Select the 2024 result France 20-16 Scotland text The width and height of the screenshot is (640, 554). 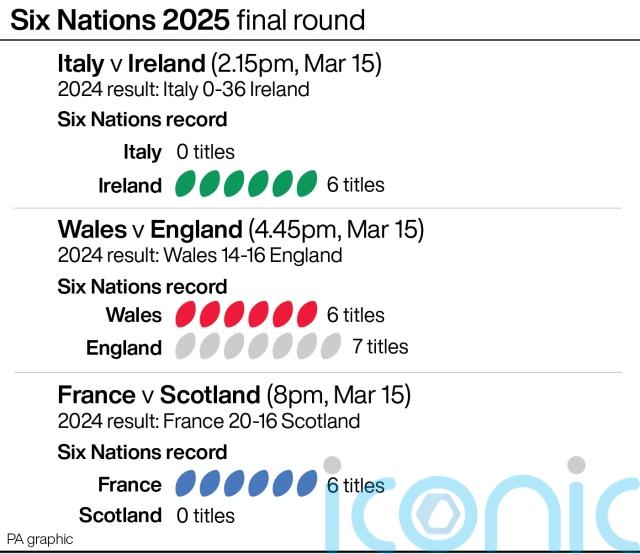pyautogui.click(x=209, y=421)
